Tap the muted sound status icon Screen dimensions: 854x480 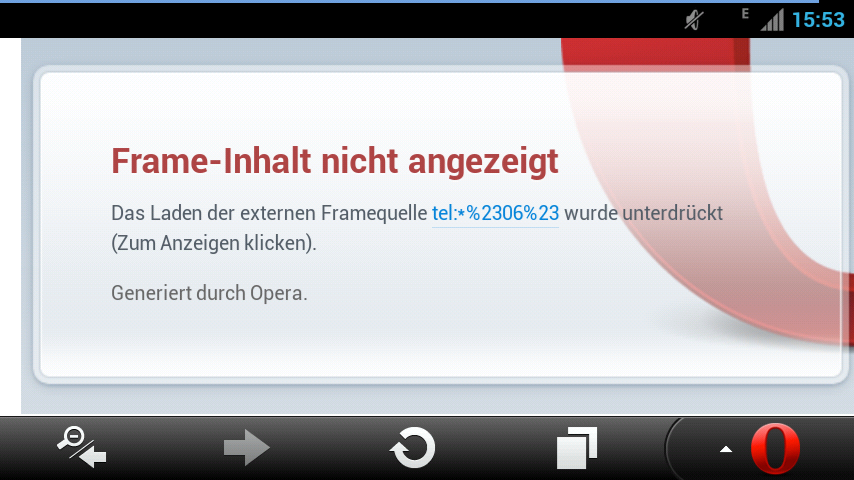click(694, 21)
